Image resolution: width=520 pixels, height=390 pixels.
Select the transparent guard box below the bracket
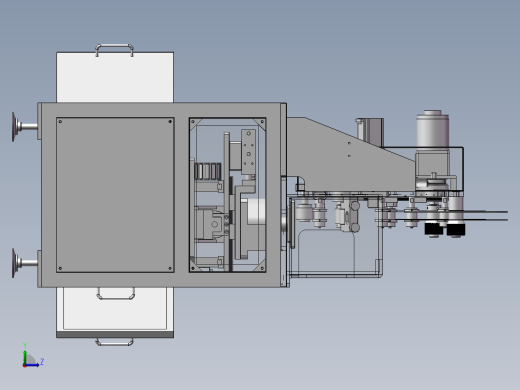tap(336, 237)
